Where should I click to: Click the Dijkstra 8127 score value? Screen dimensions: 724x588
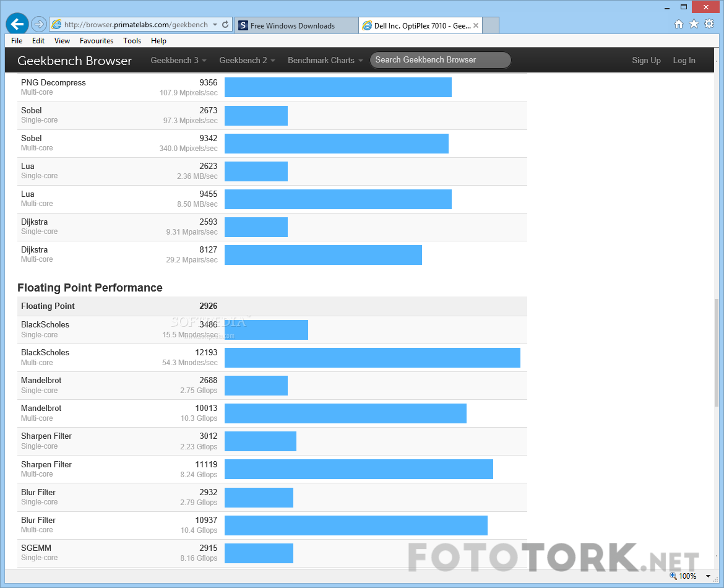pos(209,249)
